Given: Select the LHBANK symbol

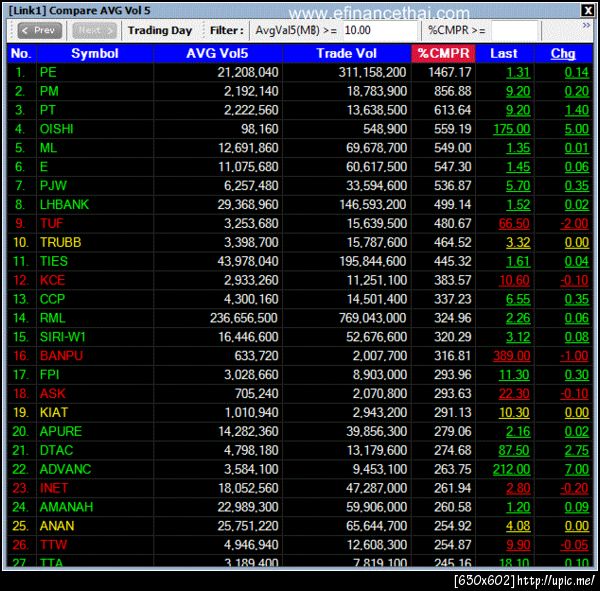Looking at the screenshot, I should [x=64, y=204].
